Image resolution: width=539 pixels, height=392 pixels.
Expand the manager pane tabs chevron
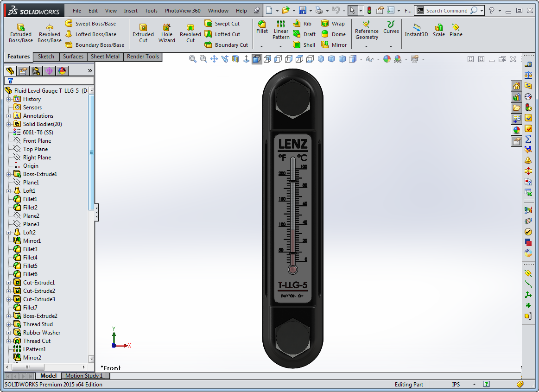(90, 71)
